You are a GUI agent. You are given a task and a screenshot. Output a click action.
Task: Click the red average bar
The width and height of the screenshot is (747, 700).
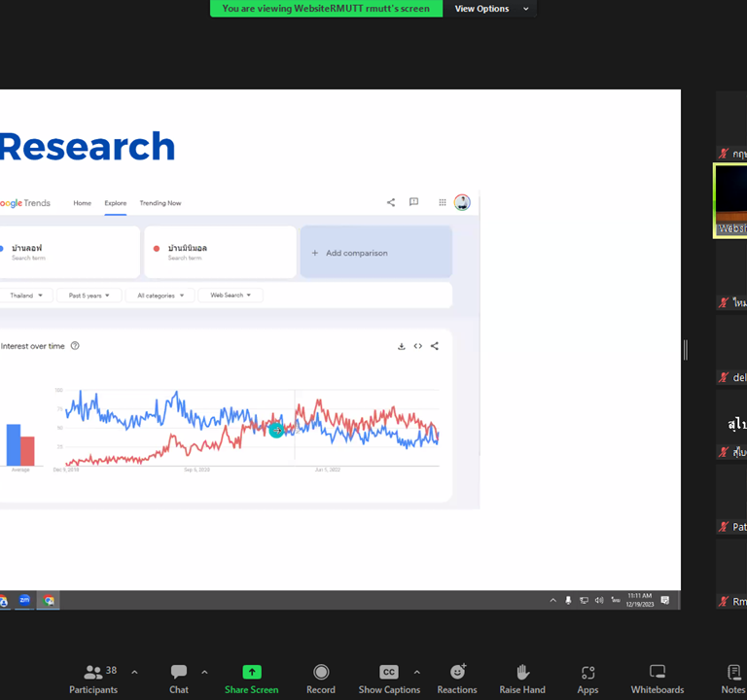tap(27, 451)
